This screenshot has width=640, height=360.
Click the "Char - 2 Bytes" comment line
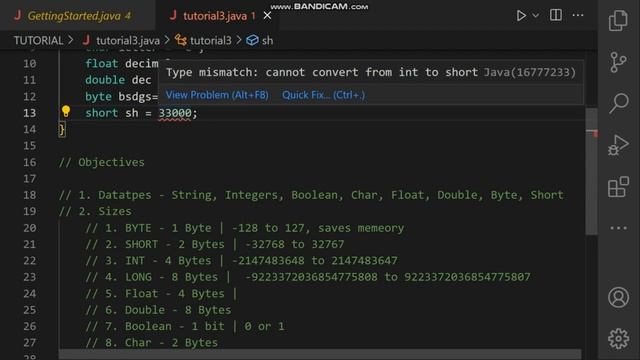(151, 342)
